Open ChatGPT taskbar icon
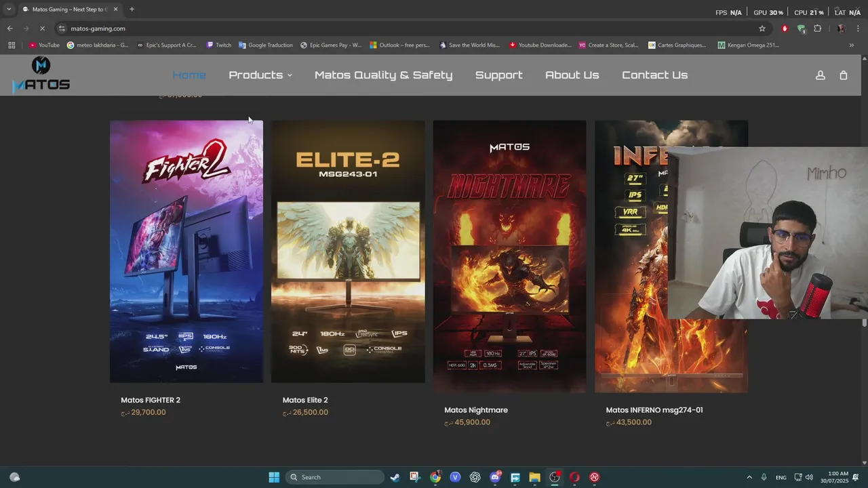The height and width of the screenshot is (488, 868). click(x=475, y=477)
